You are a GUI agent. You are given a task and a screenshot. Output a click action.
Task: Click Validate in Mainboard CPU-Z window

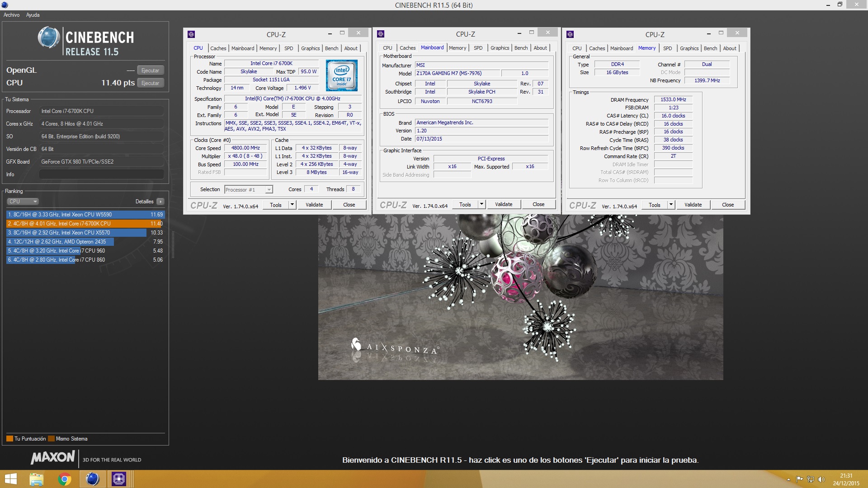[x=504, y=205]
